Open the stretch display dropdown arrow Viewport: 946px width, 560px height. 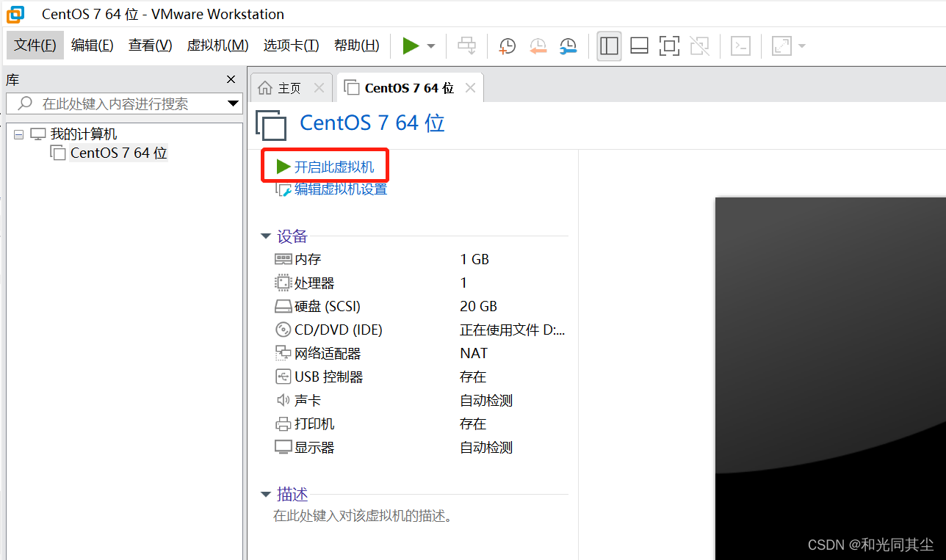802,46
